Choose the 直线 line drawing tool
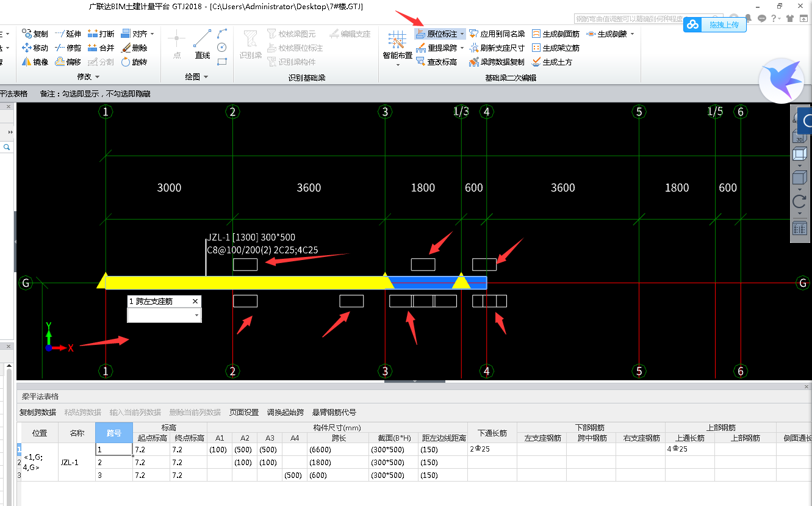 click(203, 44)
